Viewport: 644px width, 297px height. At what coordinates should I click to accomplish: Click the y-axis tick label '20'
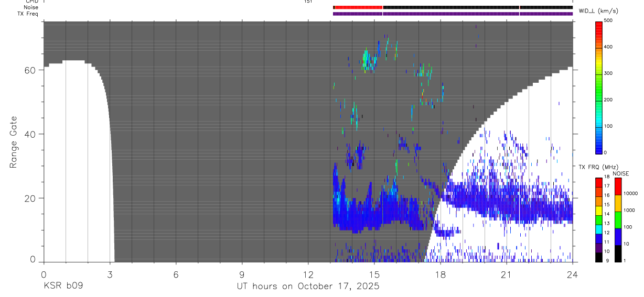[x=30, y=199]
